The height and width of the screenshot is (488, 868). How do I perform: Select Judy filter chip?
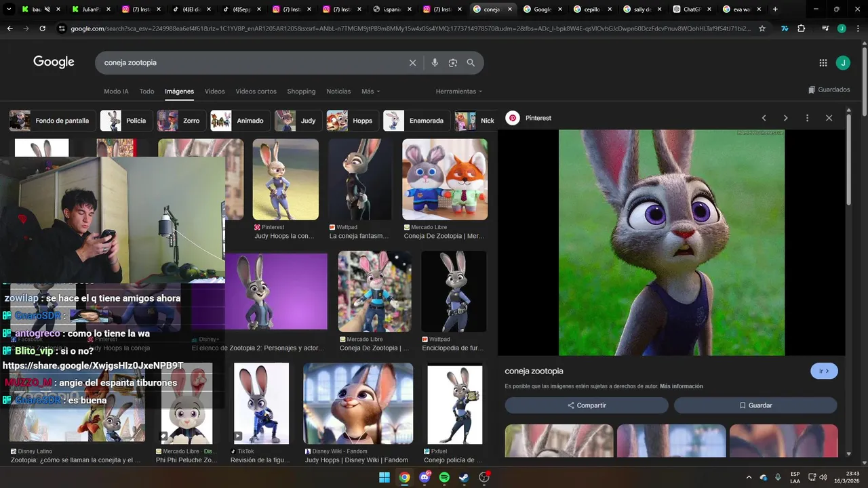298,121
